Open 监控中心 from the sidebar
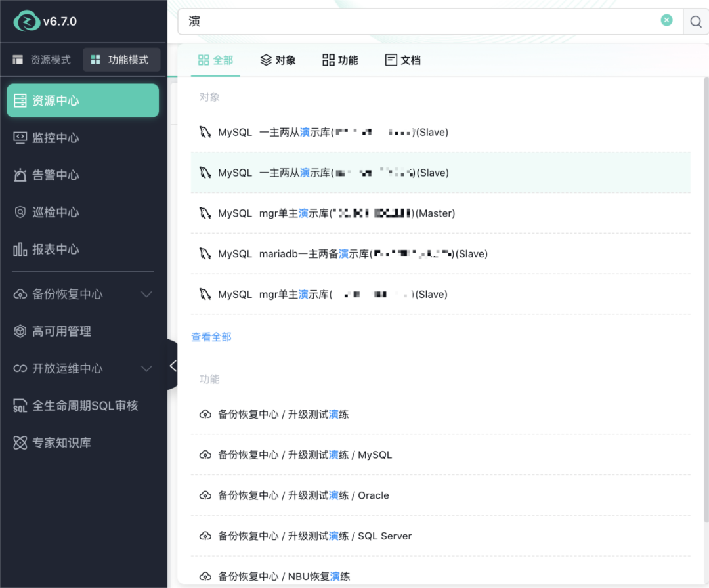This screenshot has width=709, height=588. 55,138
